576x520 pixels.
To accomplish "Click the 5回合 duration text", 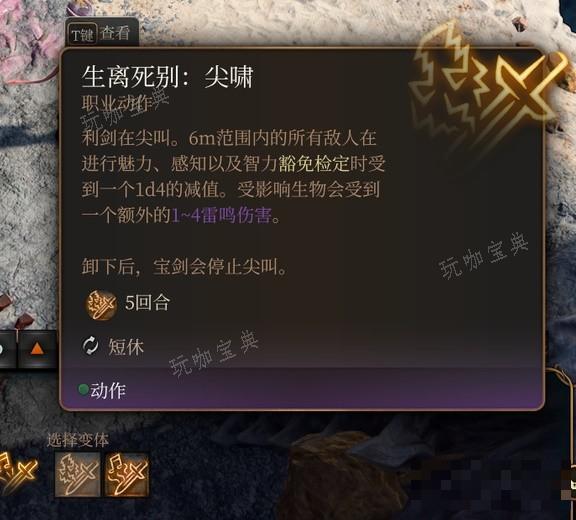I will click(x=147, y=303).
